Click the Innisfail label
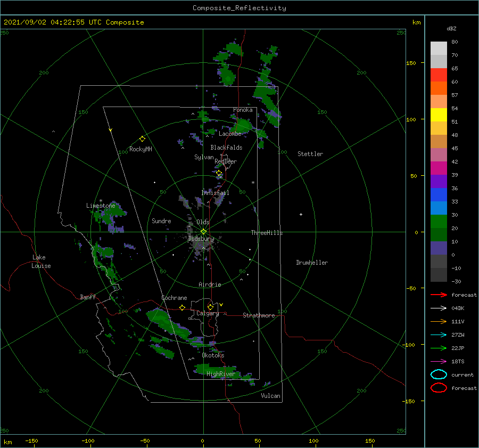The width and height of the screenshot is (479, 448). pos(216,193)
